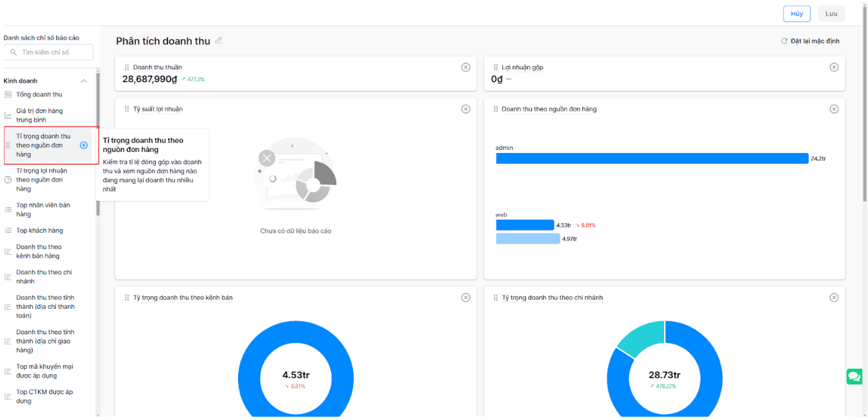The image size is (868, 420).
Task: Save changes with the Lưu button
Action: [x=831, y=14]
